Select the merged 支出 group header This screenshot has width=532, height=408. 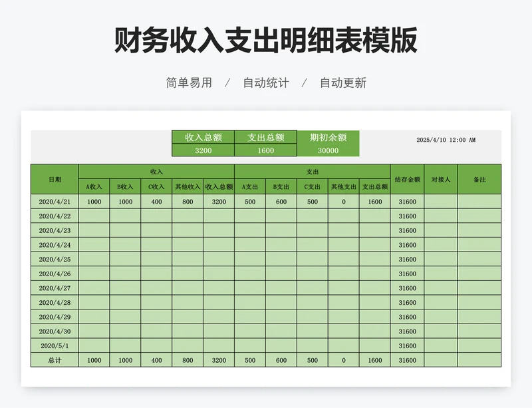(313, 172)
